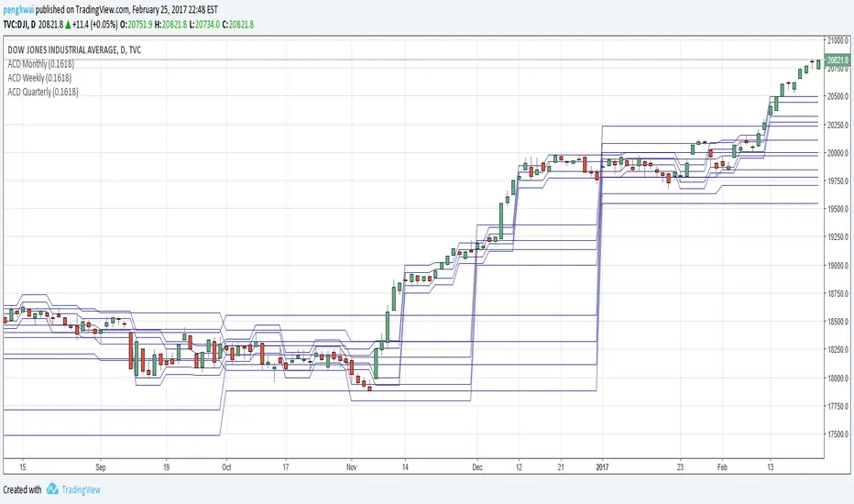
Task: Click the 18250.0 price axis label
Action: (x=838, y=350)
